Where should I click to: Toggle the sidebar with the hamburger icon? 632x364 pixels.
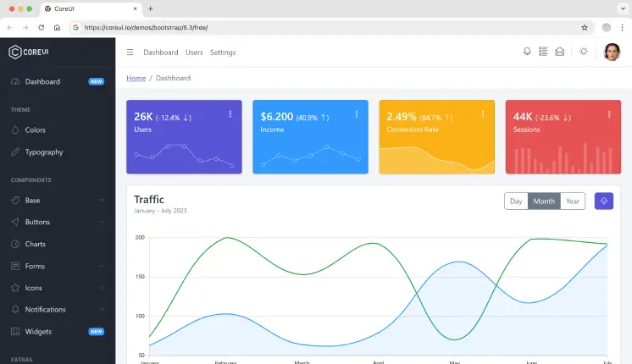click(130, 52)
